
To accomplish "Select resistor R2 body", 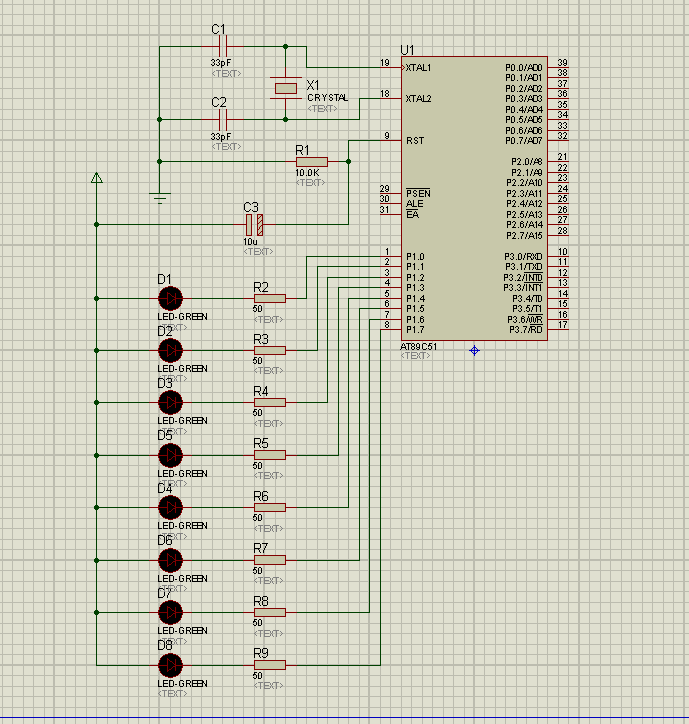I will [270, 299].
